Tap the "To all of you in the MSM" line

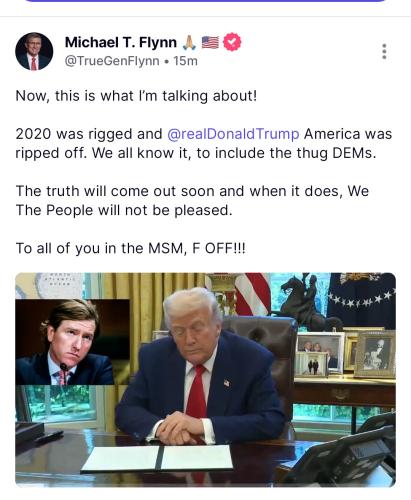pos(131,248)
